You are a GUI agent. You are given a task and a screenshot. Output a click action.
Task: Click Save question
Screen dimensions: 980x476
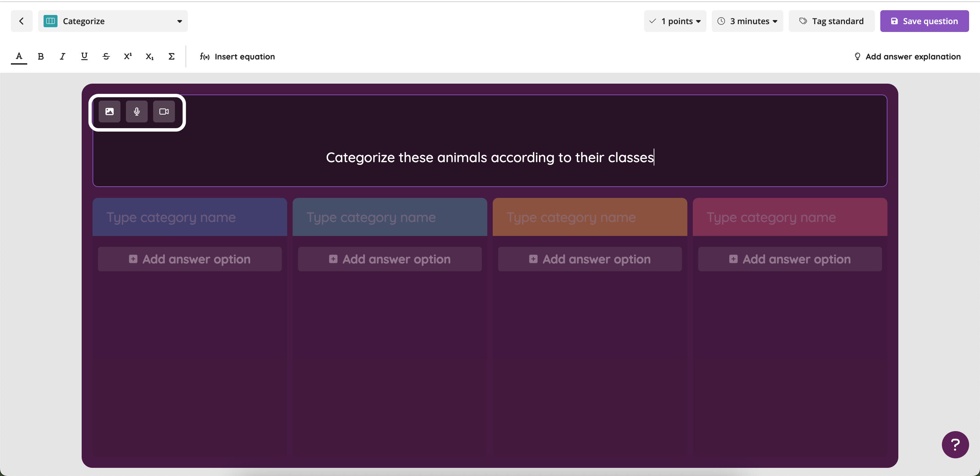click(924, 21)
